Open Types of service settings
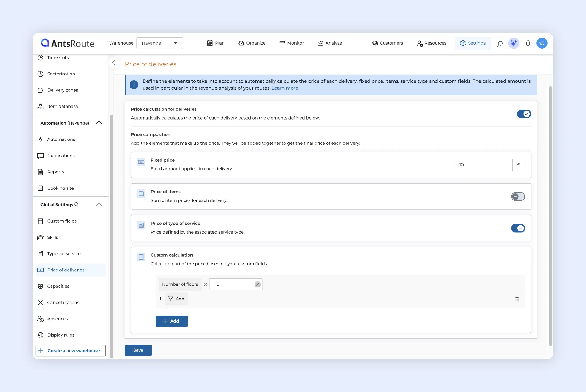The image size is (586, 392). click(71, 254)
